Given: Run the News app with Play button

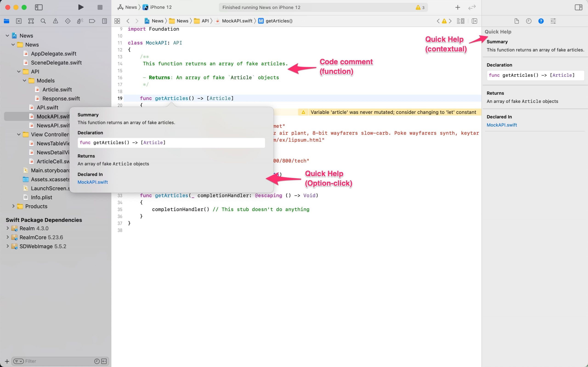Looking at the screenshot, I should pos(81,7).
